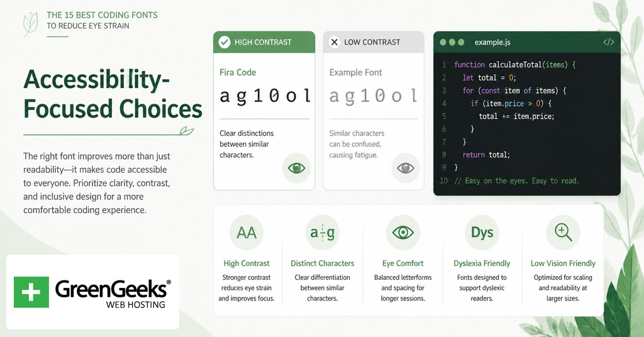Click line number 1 in code gutter
644x337 pixels.
coord(444,65)
